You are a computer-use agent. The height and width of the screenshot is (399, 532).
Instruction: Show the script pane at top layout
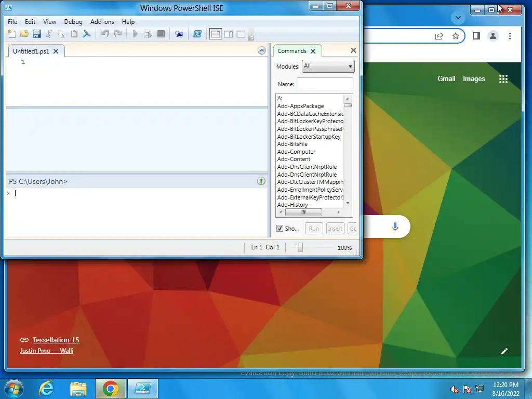coord(216,34)
